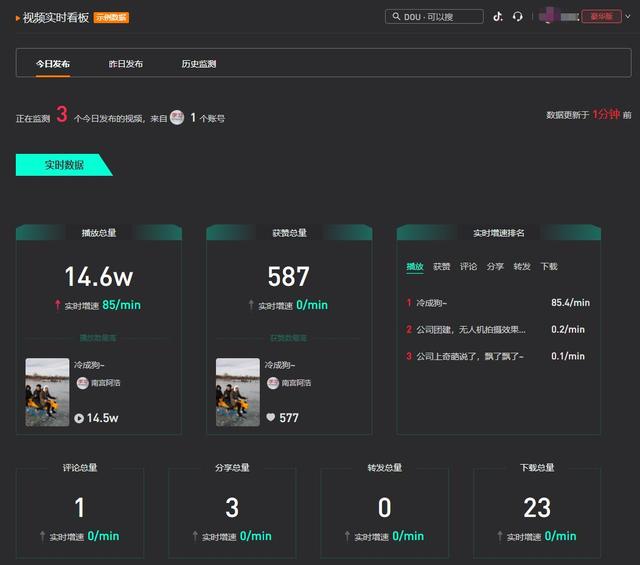Click the 豪华版 membership badge
640x565 pixels.
[601, 17]
